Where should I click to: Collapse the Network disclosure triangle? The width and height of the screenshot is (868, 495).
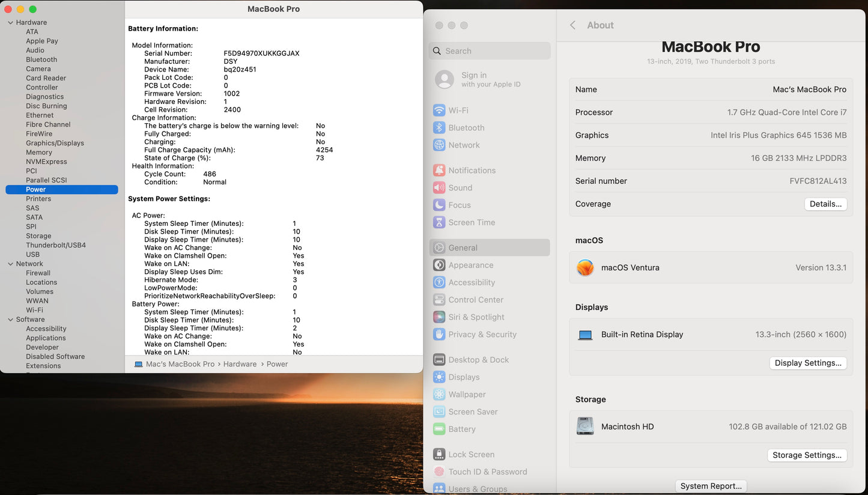point(10,264)
